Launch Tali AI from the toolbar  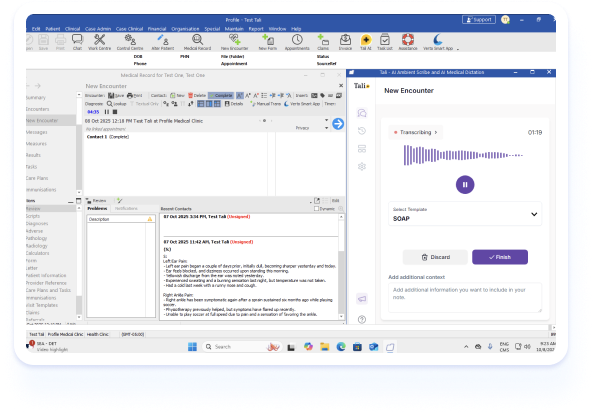tap(366, 42)
